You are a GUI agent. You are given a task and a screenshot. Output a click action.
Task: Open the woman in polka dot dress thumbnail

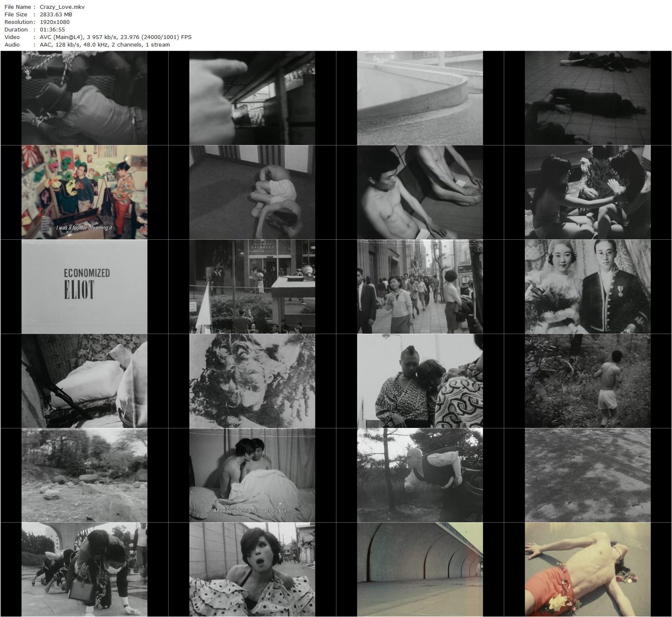[x=252, y=570]
